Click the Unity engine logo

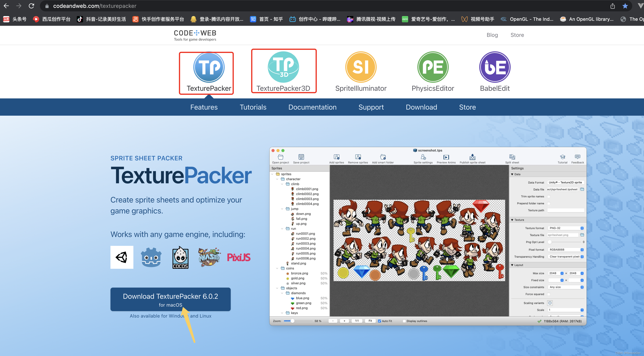122,257
